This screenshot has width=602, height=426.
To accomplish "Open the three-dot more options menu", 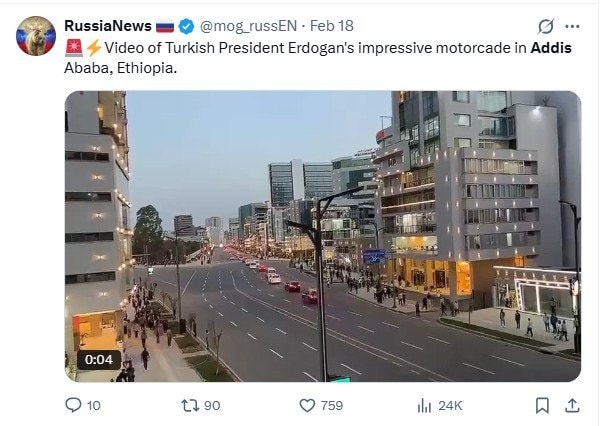I will (572, 26).
